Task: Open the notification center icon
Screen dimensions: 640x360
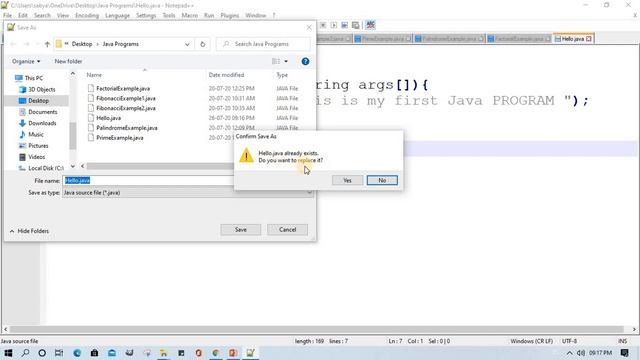Action: [624, 353]
